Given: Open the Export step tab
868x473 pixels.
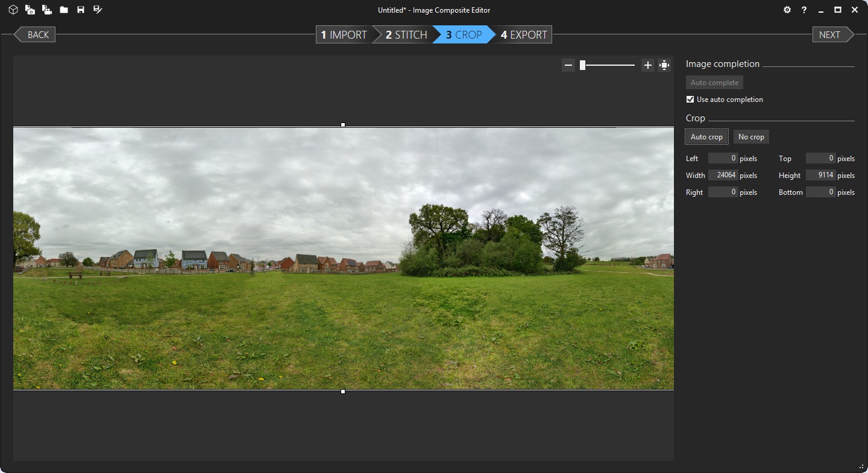Looking at the screenshot, I should click(523, 35).
